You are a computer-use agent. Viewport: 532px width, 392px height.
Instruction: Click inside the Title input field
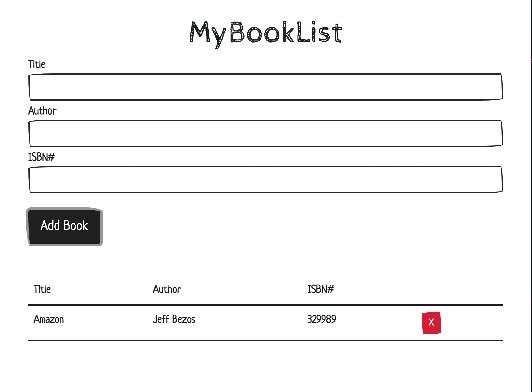coord(265,87)
